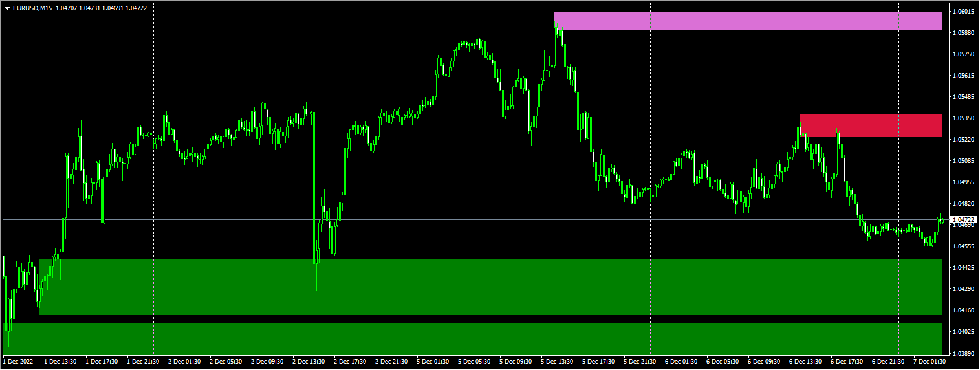
Task: Click the 6 Dec 05:30 time label
Action: tap(723, 362)
